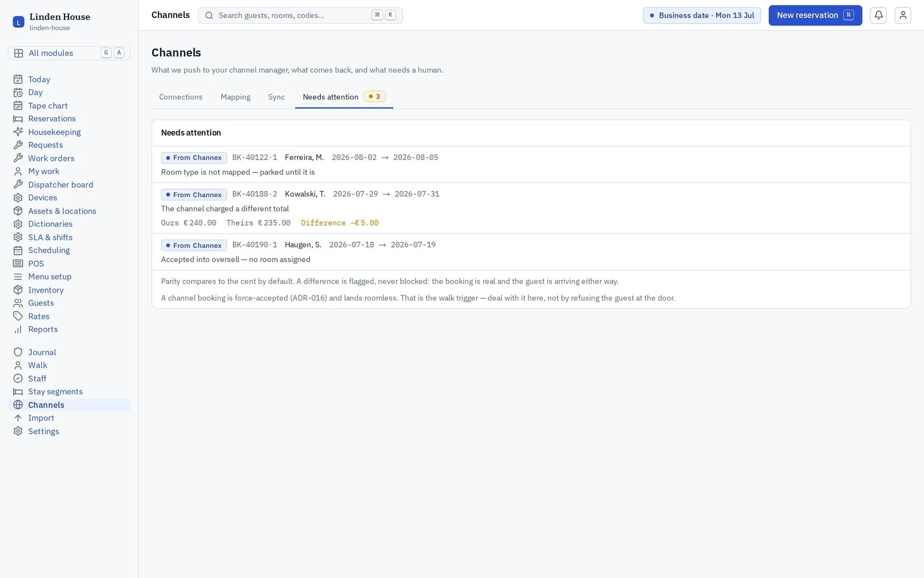Open the user account icon

[902, 15]
